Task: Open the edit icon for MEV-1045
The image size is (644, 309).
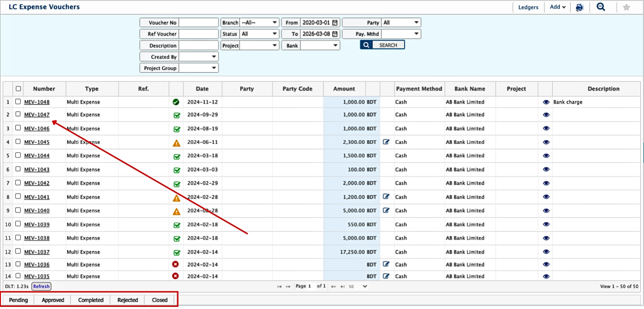Action: 386,142
